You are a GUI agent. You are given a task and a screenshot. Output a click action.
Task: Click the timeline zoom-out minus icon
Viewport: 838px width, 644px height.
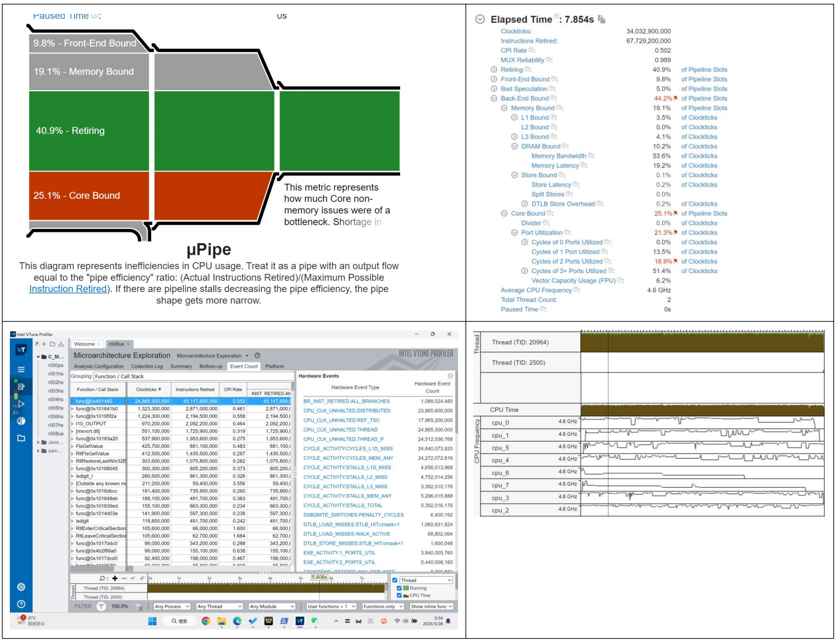click(124, 578)
